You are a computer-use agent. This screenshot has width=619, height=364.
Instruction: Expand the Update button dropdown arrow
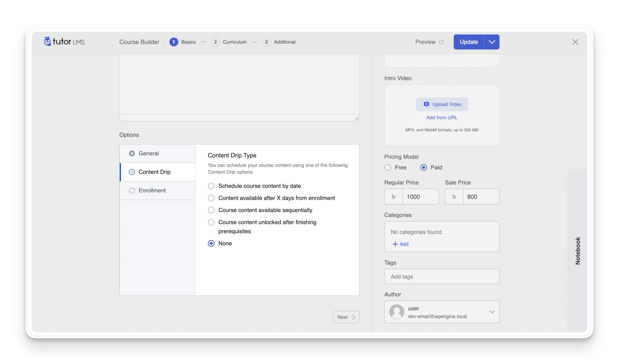coord(492,42)
